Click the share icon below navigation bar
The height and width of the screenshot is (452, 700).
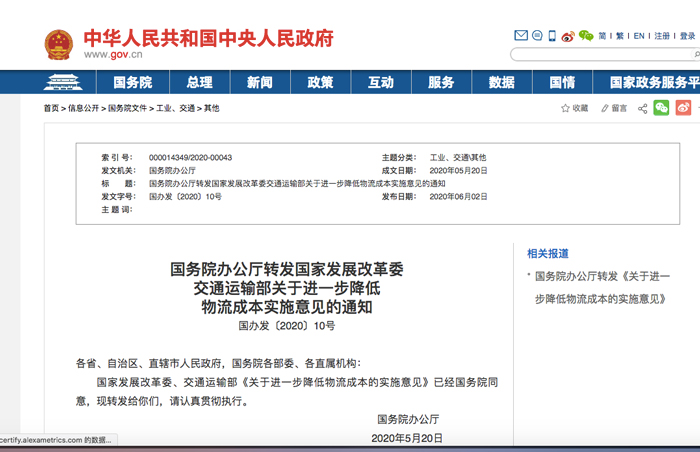pos(643,108)
